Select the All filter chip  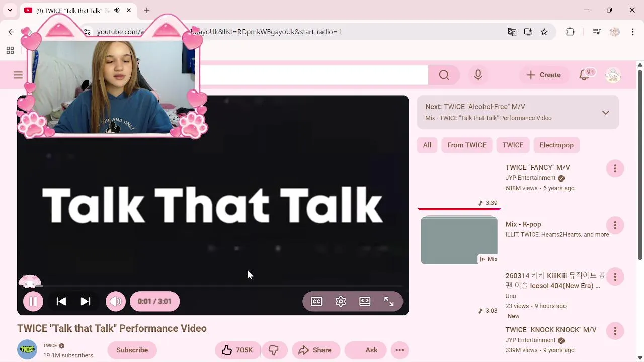(x=427, y=145)
